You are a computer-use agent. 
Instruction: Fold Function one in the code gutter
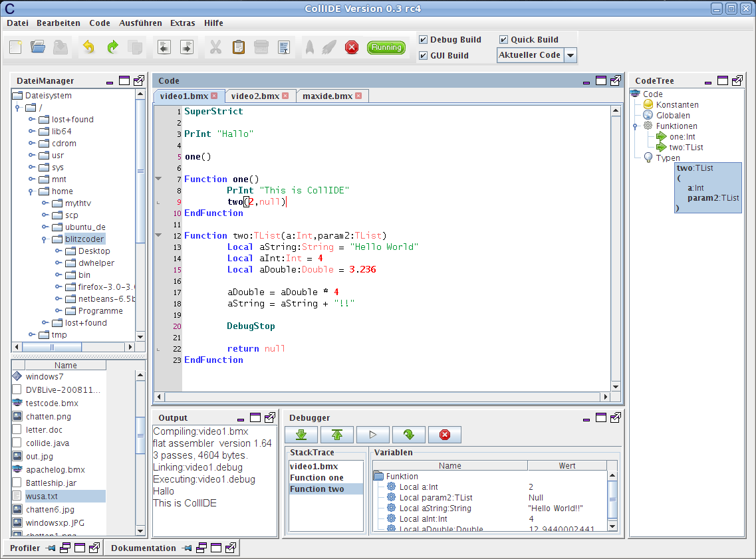[158, 179]
